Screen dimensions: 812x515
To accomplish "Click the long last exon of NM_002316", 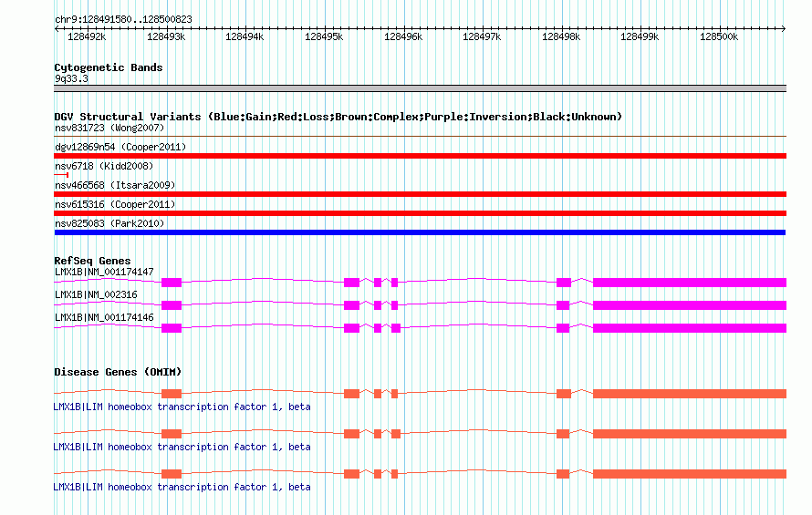I will point(690,304).
